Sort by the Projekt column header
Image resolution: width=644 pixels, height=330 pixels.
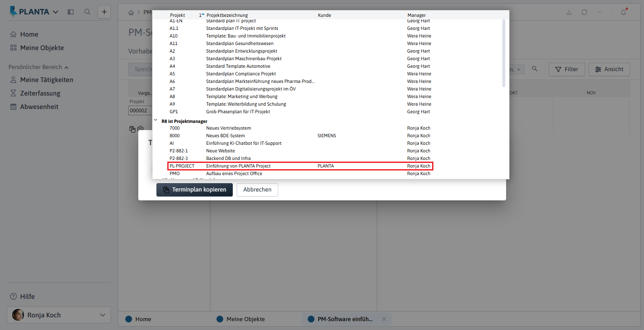point(177,15)
